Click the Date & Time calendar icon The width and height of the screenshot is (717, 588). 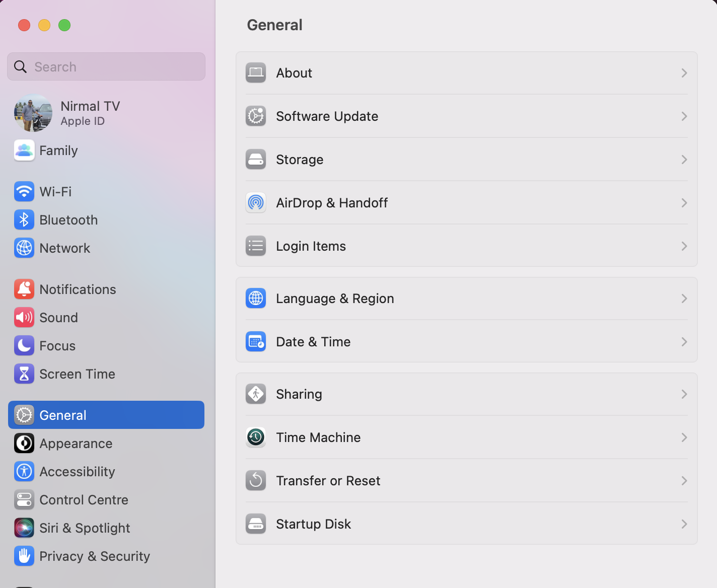(256, 342)
